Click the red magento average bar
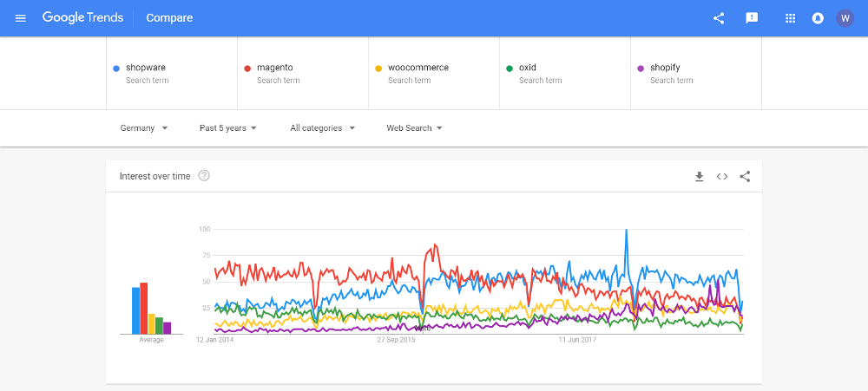 [x=143, y=308]
